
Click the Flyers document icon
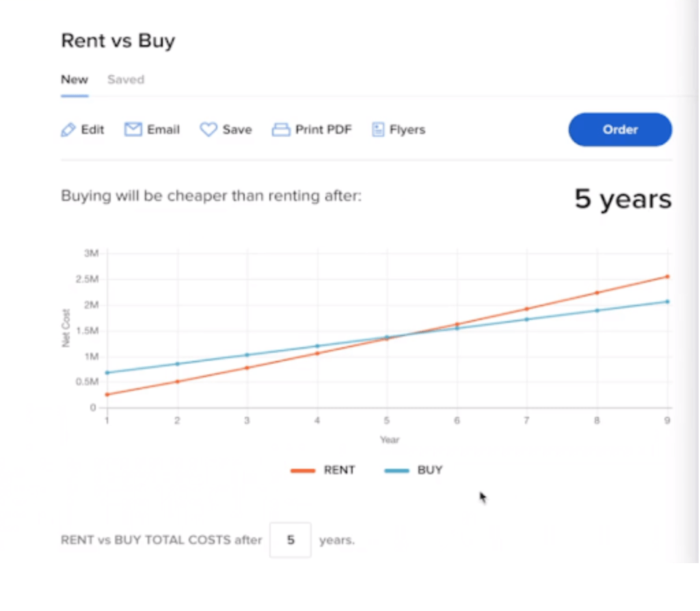(x=377, y=129)
